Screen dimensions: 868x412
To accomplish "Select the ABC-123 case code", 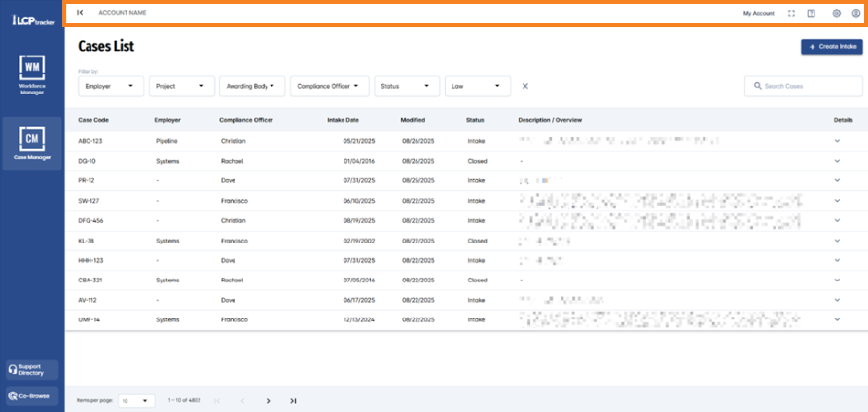I will tap(90, 141).
